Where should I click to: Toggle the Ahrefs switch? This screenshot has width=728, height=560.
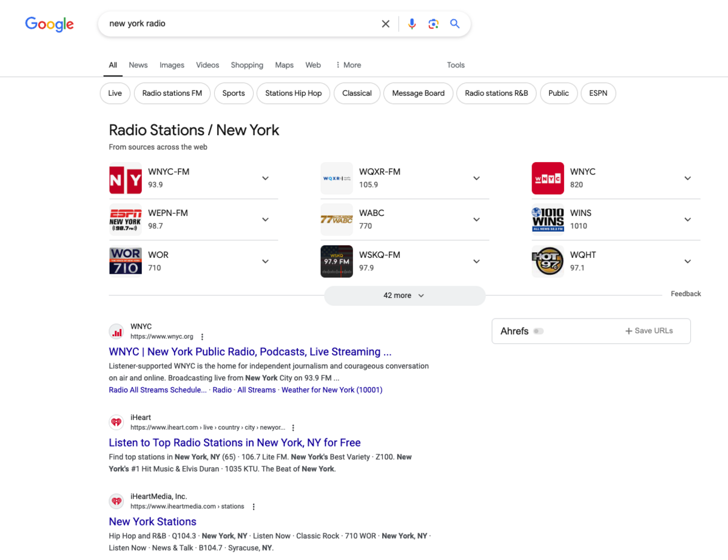(x=539, y=331)
